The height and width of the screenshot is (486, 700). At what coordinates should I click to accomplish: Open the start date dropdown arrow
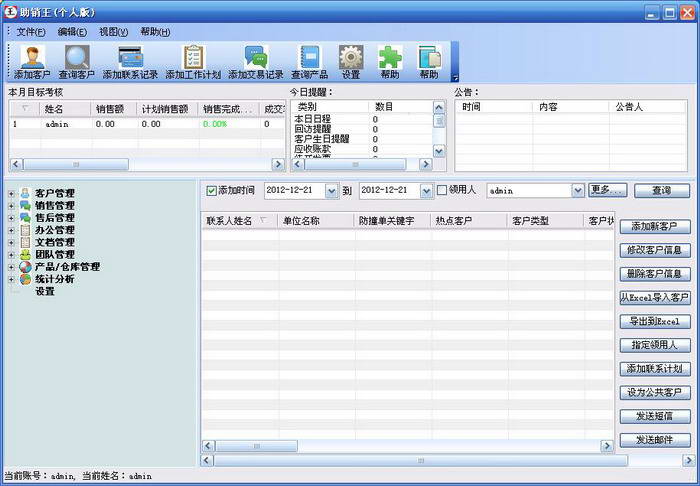[x=331, y=191]
